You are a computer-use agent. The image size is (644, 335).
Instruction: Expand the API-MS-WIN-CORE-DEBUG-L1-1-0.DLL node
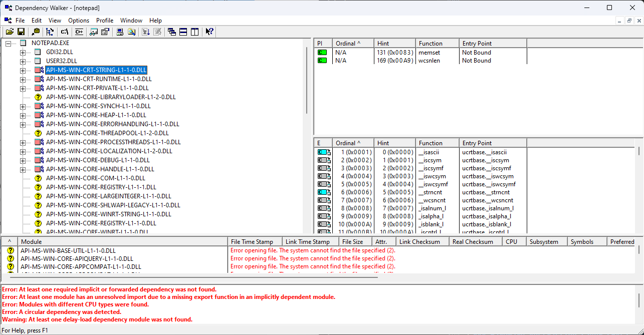[23, 160]
